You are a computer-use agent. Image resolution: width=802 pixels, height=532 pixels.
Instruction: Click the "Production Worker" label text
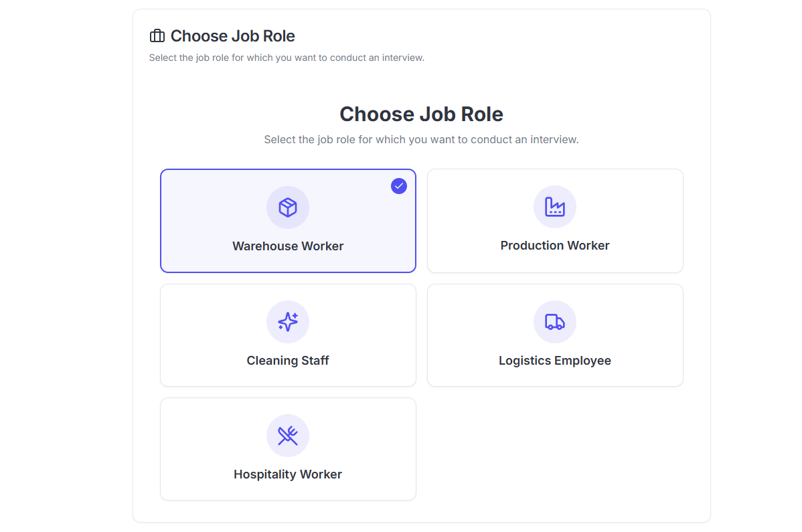click(555, 246)
